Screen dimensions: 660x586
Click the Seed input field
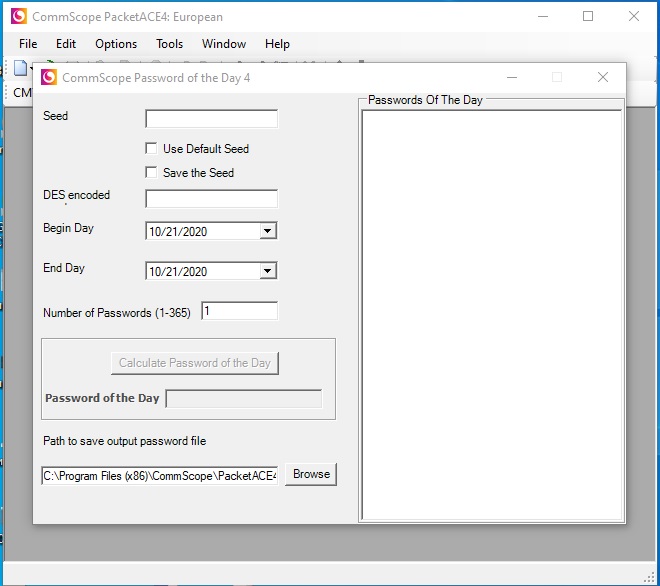(x=211, y=119)
